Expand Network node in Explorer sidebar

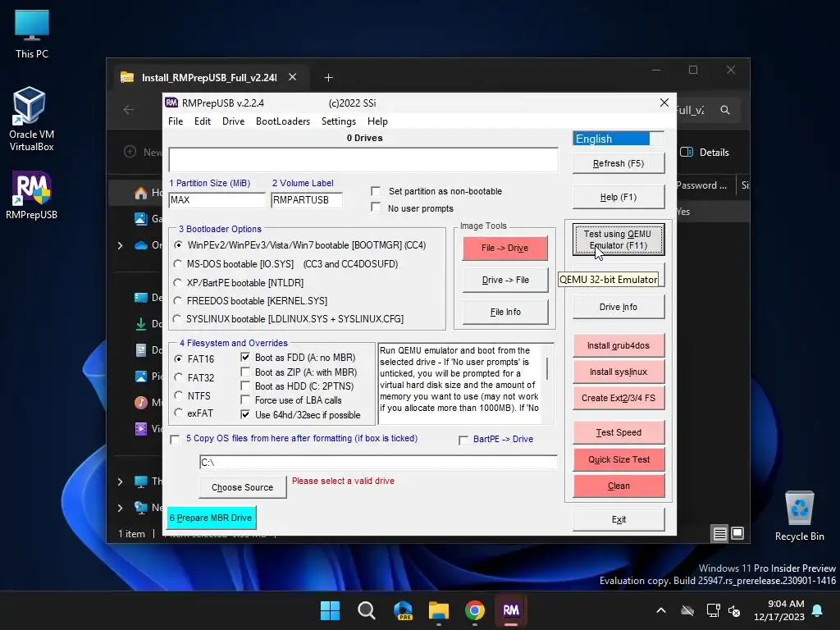(120, 508)
